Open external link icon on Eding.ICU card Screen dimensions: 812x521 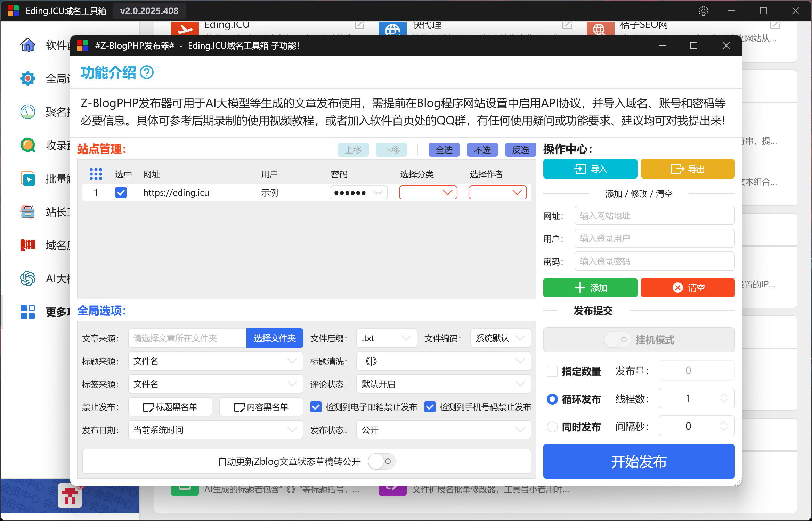(x=359, y=25)
